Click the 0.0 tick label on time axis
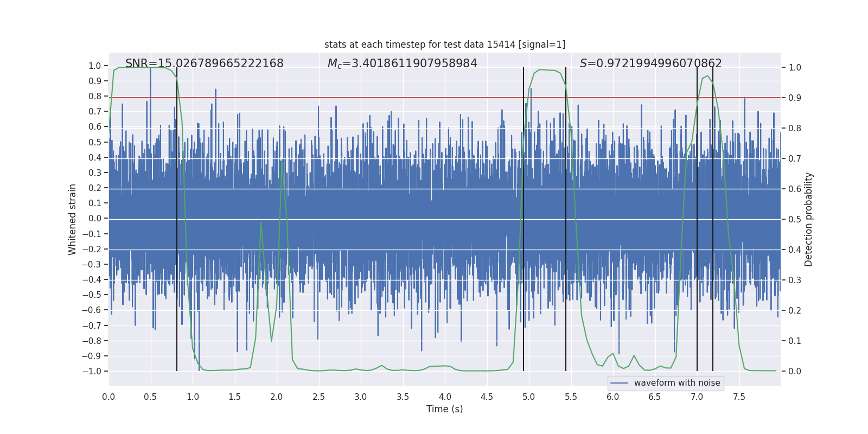The image size is (868, 434). (x=108, y=397)
